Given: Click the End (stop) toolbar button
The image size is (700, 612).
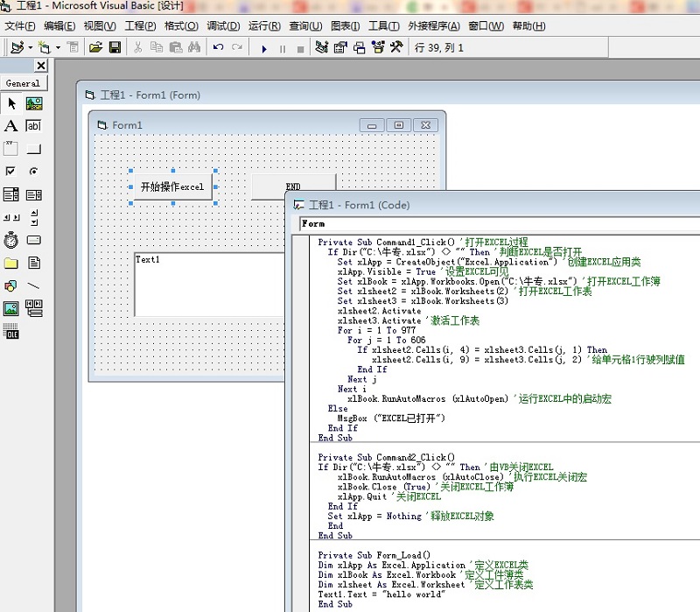Looking at the screenshot, I should tap(300, 49).
